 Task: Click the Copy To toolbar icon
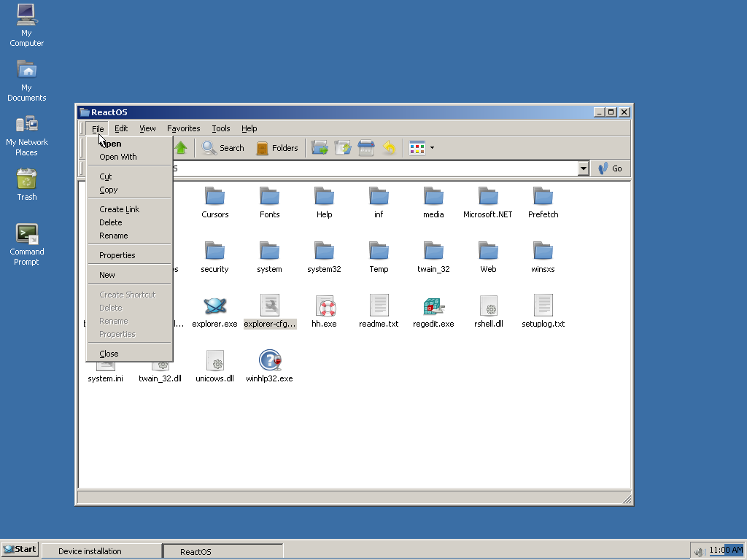pos(343,148)
